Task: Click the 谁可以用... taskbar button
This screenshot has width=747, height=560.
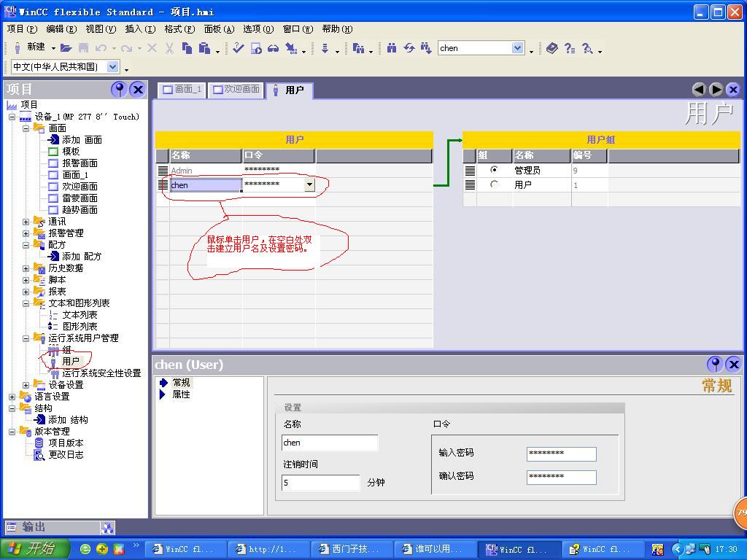Action: pyautogui.click(x=435, y=549)
